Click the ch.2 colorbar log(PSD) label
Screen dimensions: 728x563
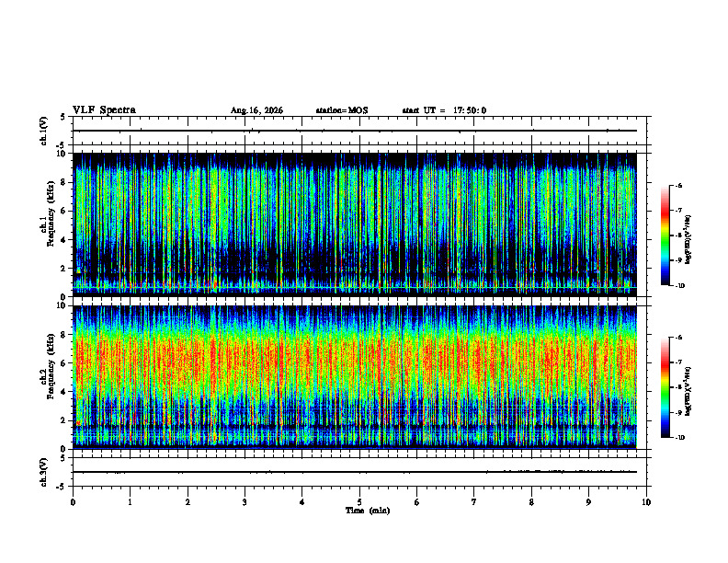(x=688, y=391)
